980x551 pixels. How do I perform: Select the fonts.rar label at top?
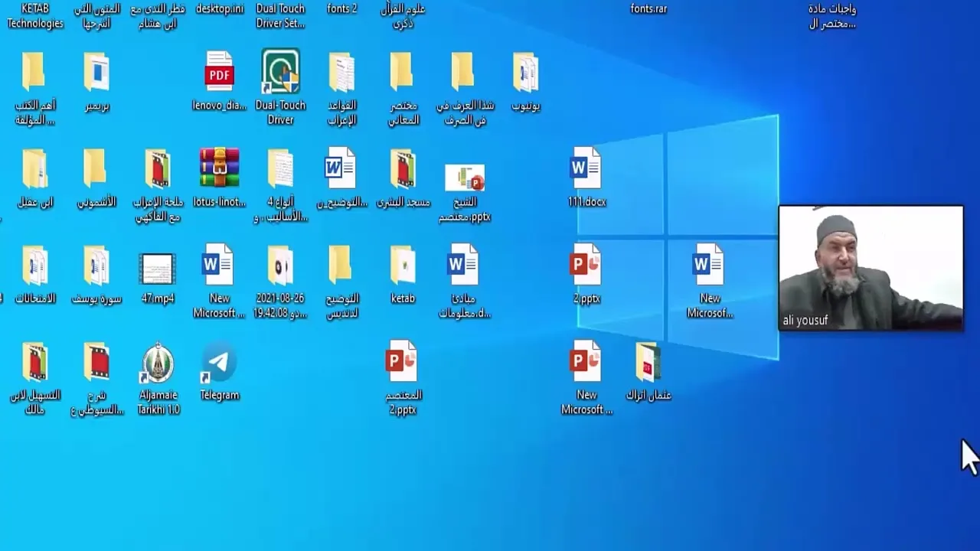[x=648, y=9]
